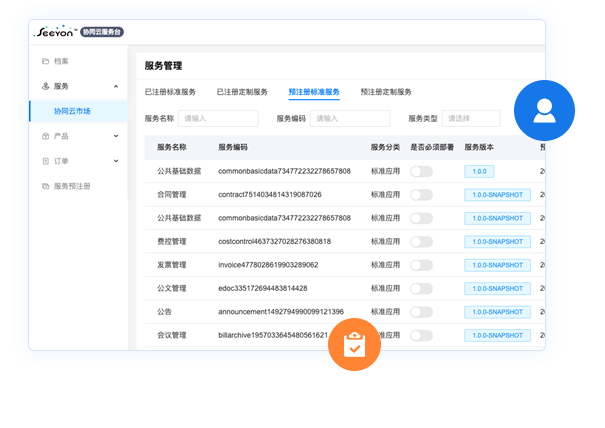Open the 服务类型 dropdown
The image size is (605, 428).
pos(471,118)
